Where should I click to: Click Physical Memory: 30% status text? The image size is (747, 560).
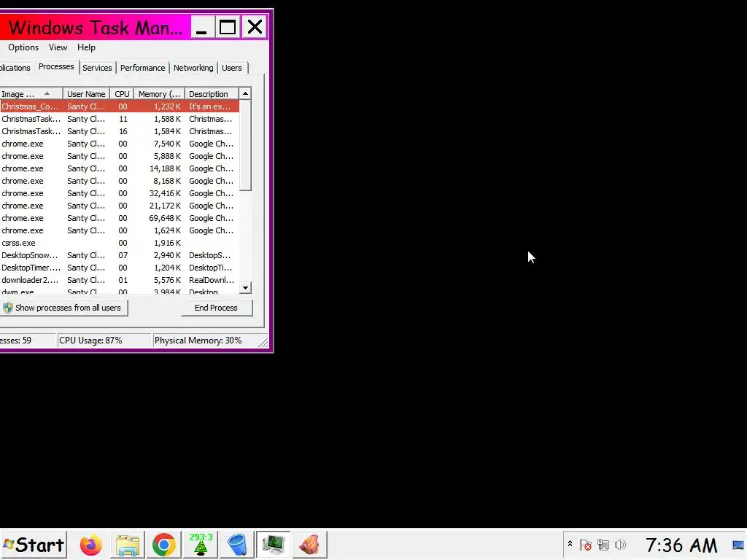pyautogui.click(x=198, y=341)
